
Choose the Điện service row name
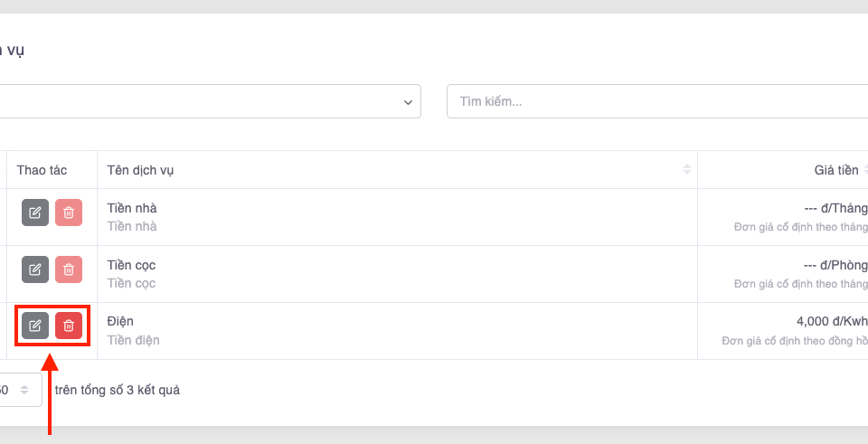point(120,321)
